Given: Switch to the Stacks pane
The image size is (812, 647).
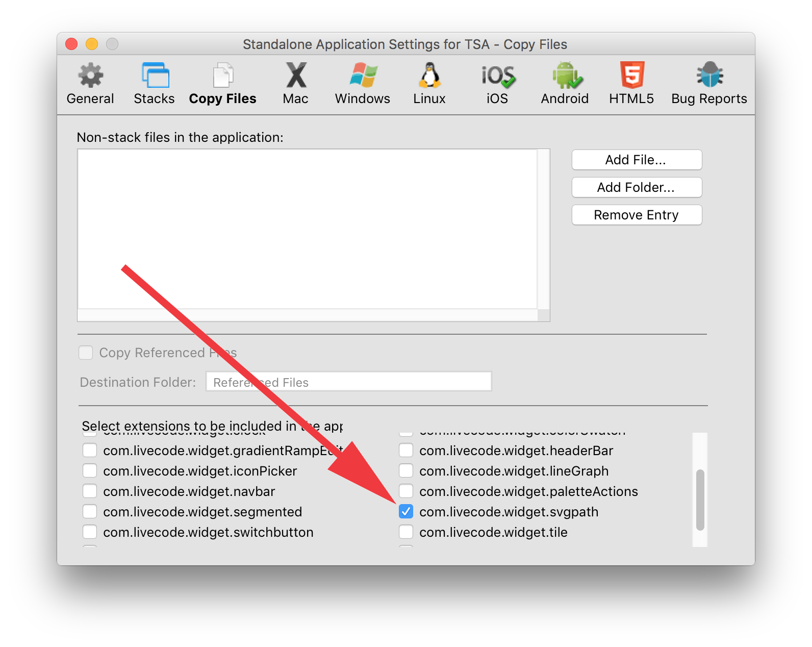Looking at the screenshot, I should point(155,84).
